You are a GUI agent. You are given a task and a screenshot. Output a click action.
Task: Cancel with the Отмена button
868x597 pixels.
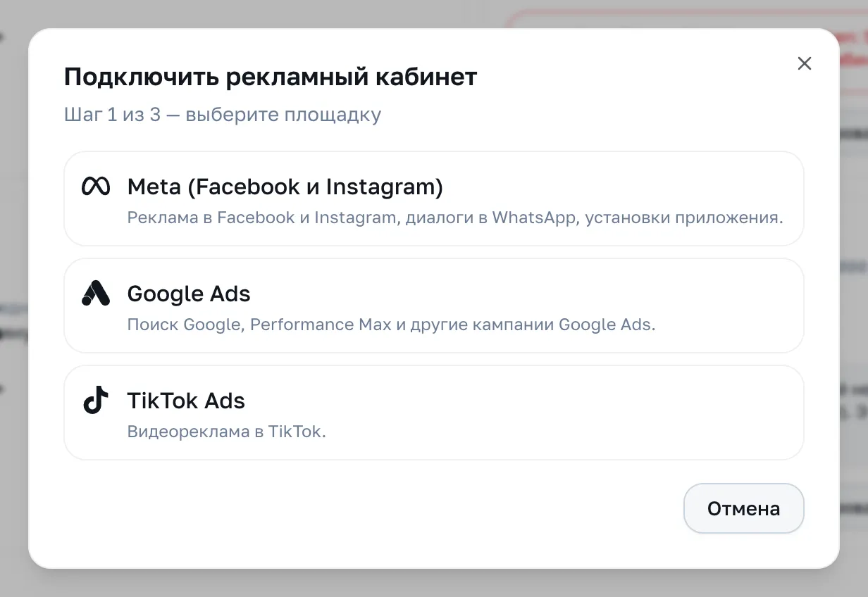pyautogui.click(x=743, y=508)
